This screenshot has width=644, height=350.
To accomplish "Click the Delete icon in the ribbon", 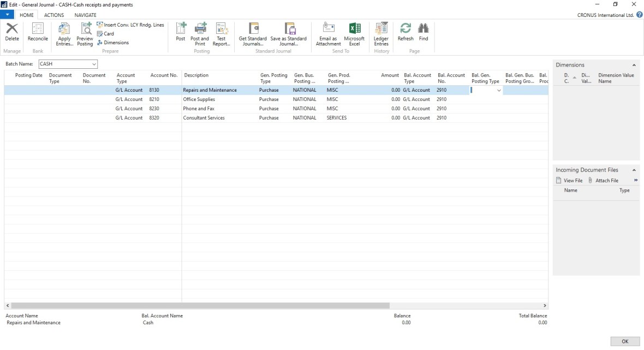I will [11, 32].
